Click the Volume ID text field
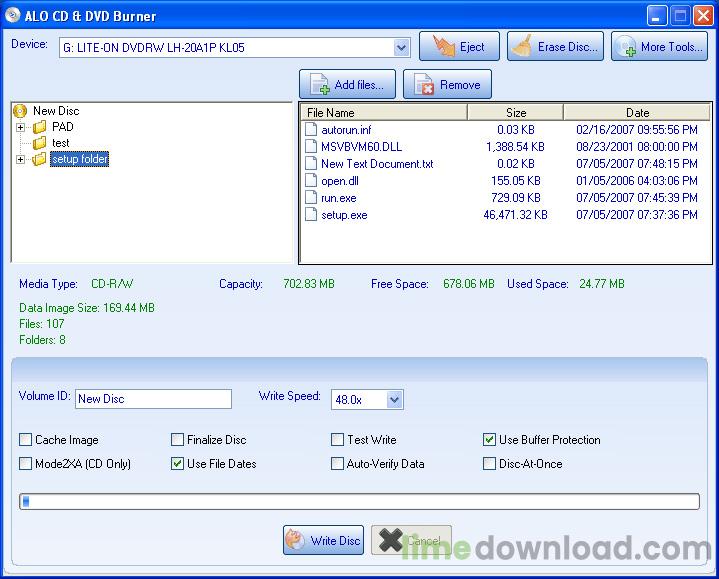This screenshot has width=719, height=579. tap(153, 399)
